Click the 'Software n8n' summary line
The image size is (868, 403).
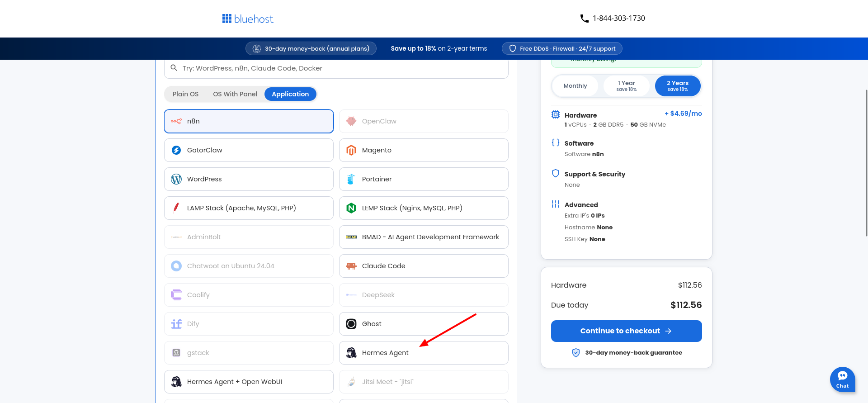pyautogui.click(x=584, y=154)
